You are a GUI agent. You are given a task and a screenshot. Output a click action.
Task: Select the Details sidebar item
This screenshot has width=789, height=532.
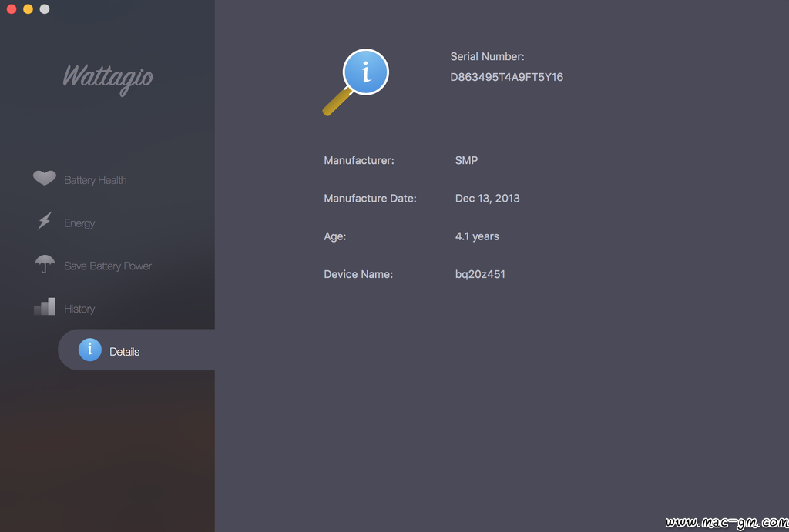coord(136,350)
